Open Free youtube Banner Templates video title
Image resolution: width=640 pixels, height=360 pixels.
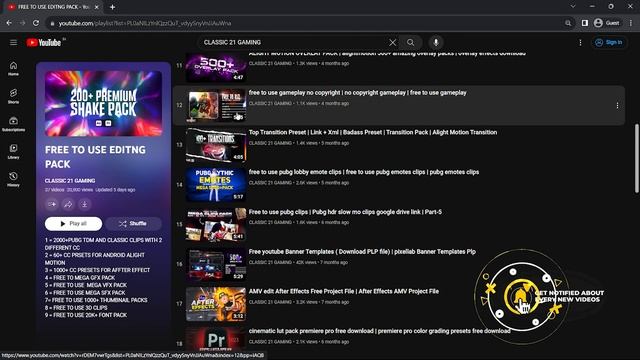click(362, 251)
